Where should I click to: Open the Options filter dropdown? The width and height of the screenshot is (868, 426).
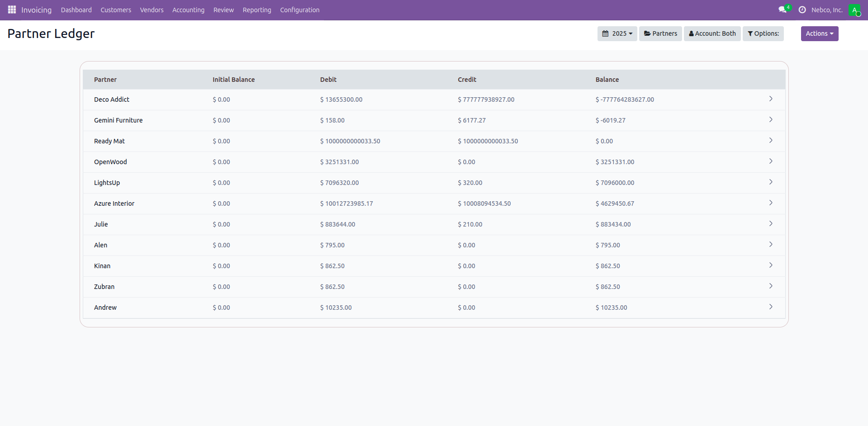coord(763,33)
